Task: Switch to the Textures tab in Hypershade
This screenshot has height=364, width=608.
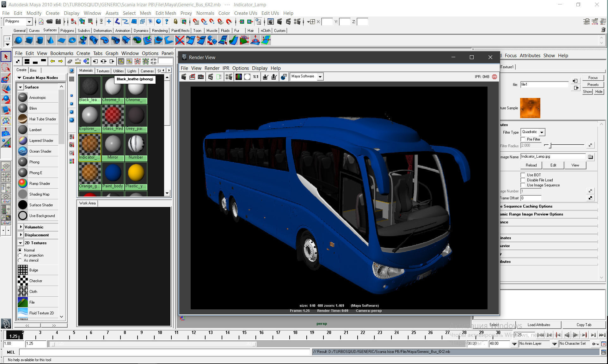Action: [103, 71]
